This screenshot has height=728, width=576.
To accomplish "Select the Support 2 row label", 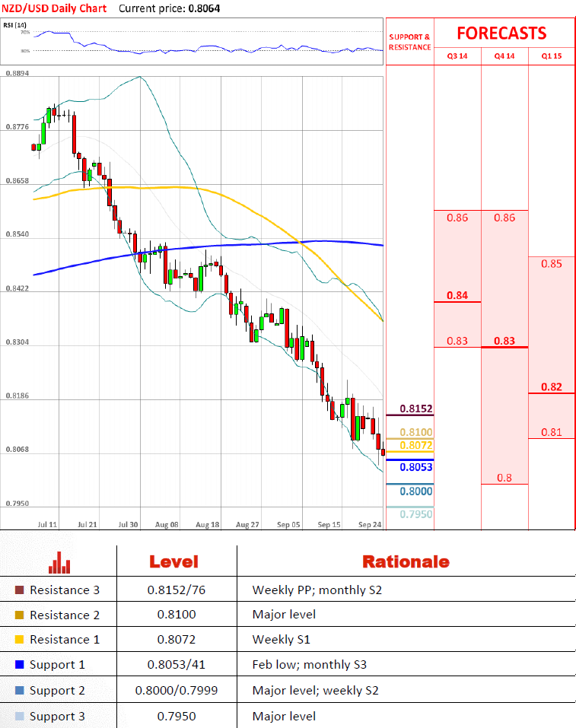I will tap(57, 691).
